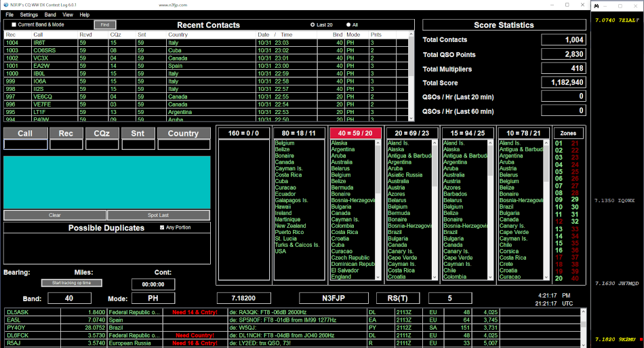Open the View menu
Screen dimensions: 644x348
tap(68, 15)
